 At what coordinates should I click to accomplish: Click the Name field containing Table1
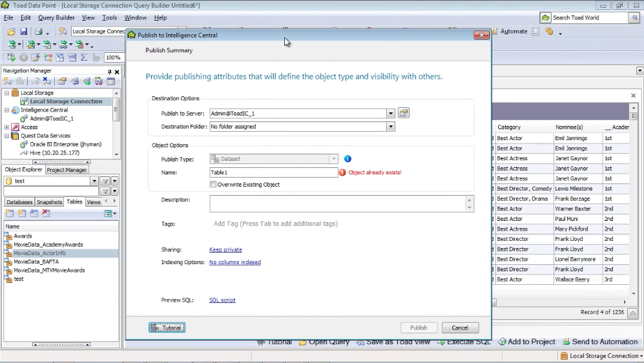[273, 172]
